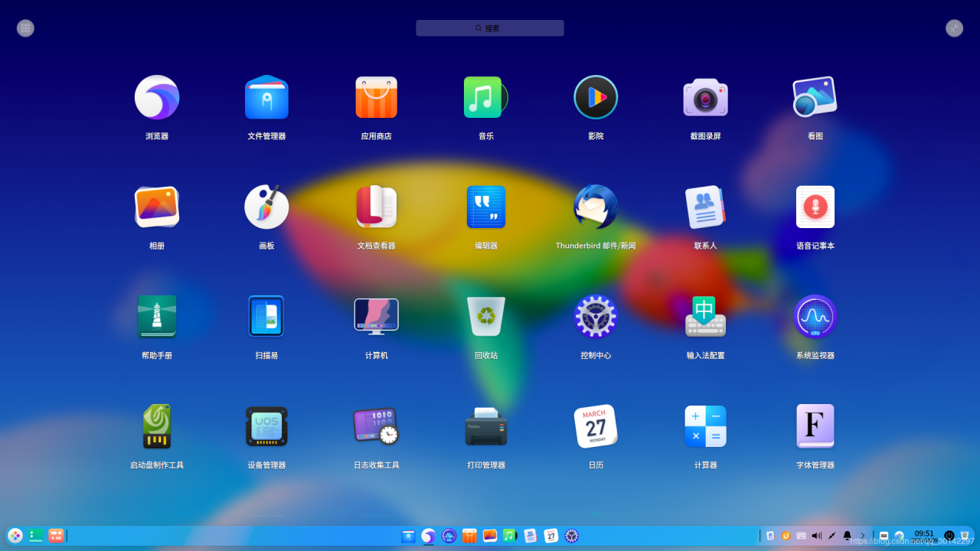Start the 音乐 music player

click(x=485, y=97)
